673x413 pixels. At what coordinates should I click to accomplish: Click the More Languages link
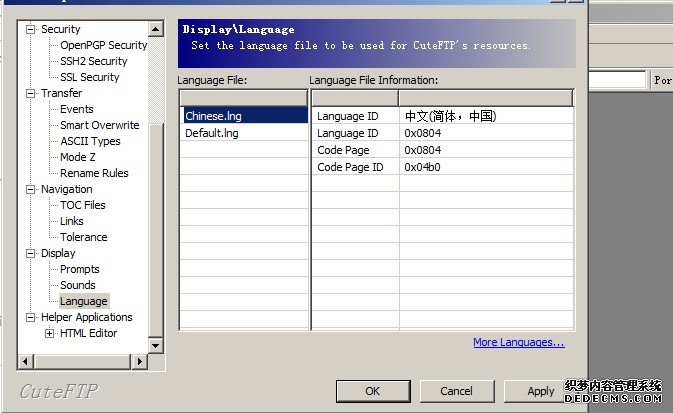(518, 342)
